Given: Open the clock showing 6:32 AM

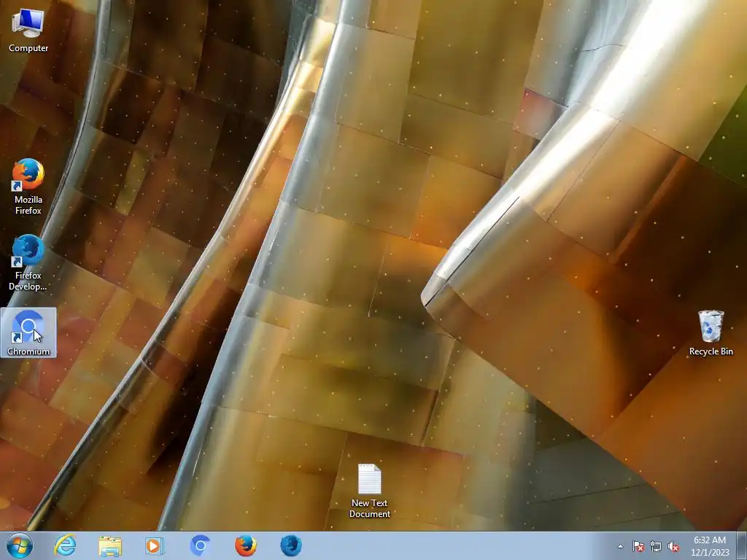Looking at the screenshot, I should pyautogui.click(x=710, y=546).
